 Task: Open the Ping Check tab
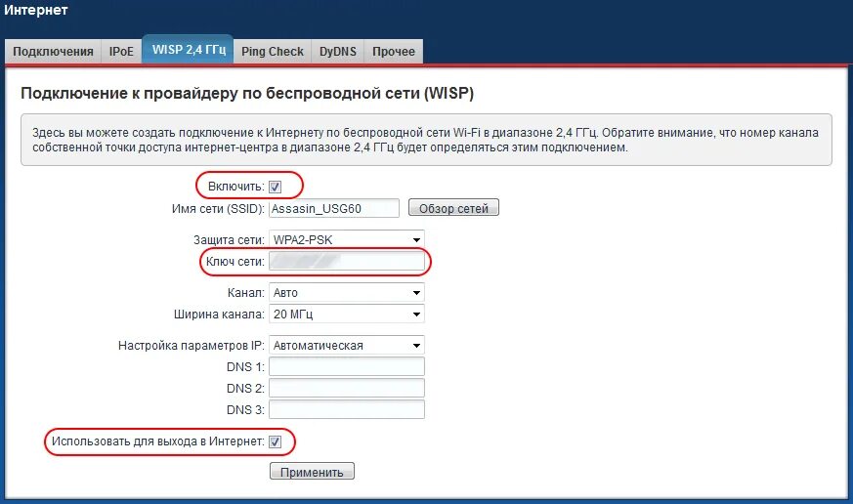click(x=272, y=52)
